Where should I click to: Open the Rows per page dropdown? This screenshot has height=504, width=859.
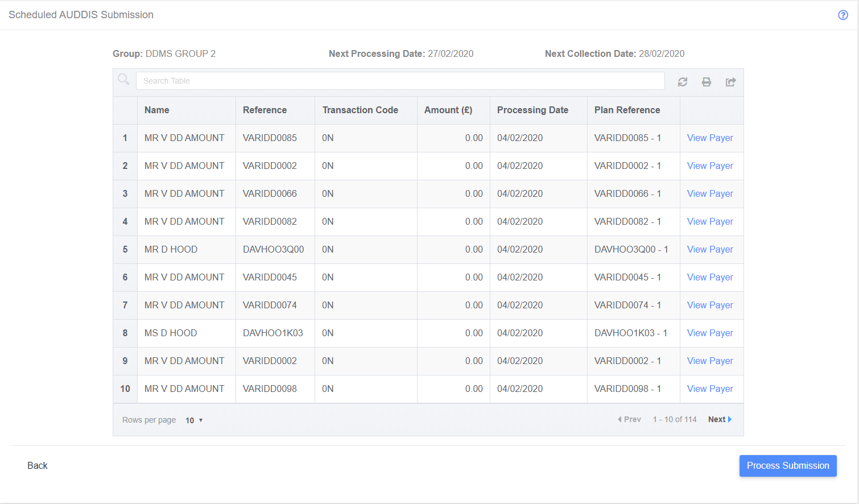pos(194,420)
